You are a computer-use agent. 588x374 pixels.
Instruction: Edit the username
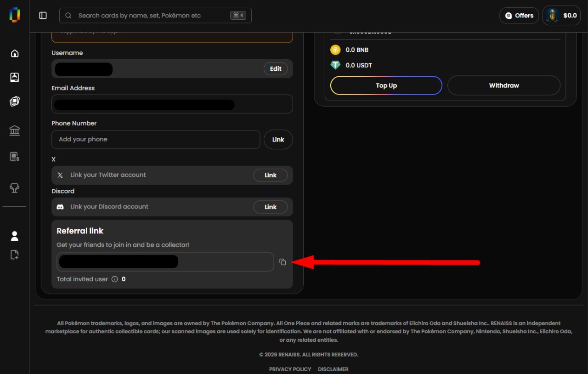click(x=276, y=69)
